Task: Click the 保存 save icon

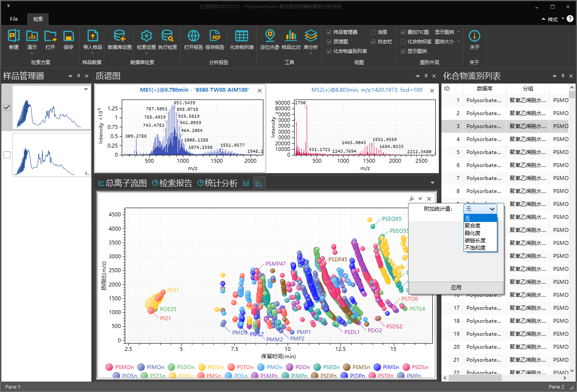Action: coord(68,36)
